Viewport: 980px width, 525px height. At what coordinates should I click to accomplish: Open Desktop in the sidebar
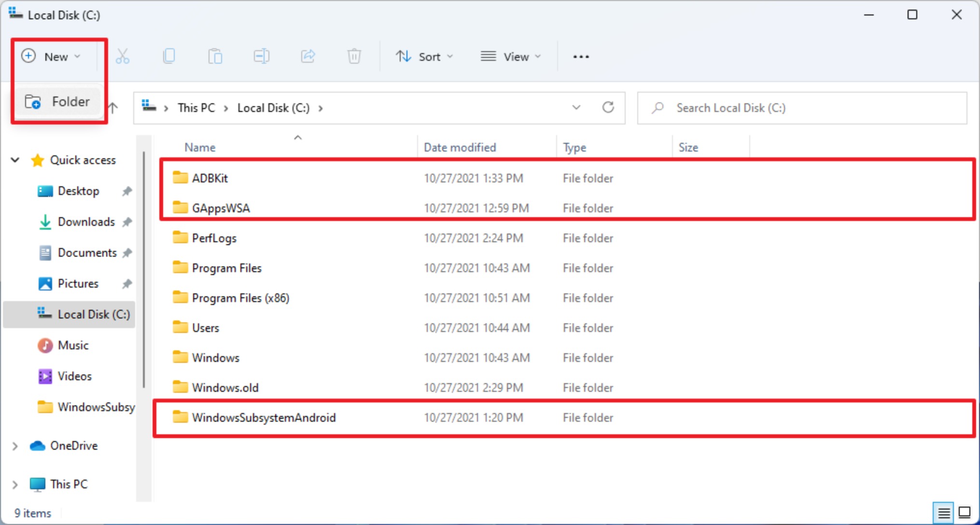coord(78,191)
